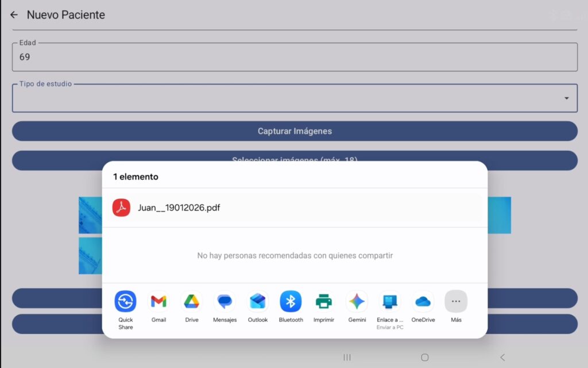Choose Outlook in the share sheet
Screen dimensions: 588x368
coord(258,301)
